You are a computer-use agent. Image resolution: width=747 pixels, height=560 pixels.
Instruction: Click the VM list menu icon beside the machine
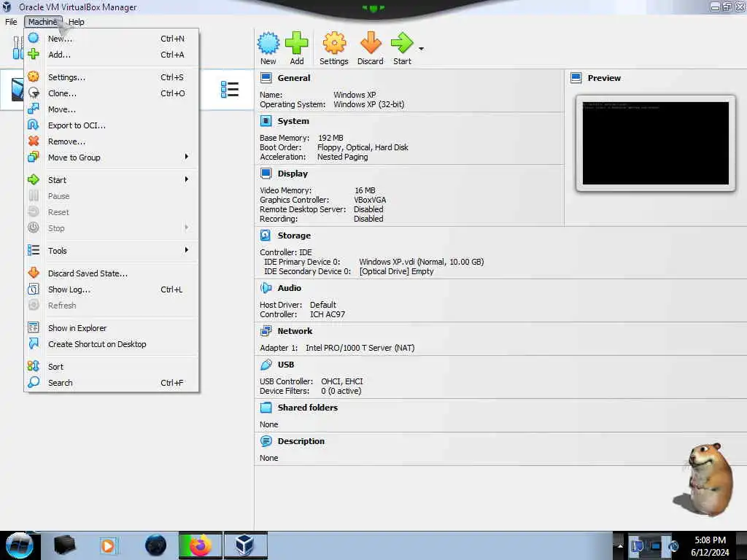coord(230,90)
